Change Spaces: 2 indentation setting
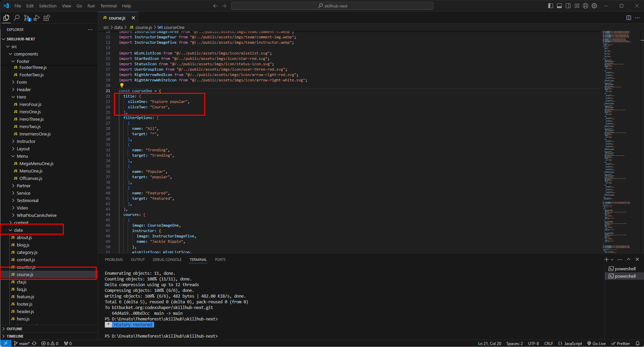Image resolution: width=644 pixels, height=347 pixels. (x=515, y=343)
